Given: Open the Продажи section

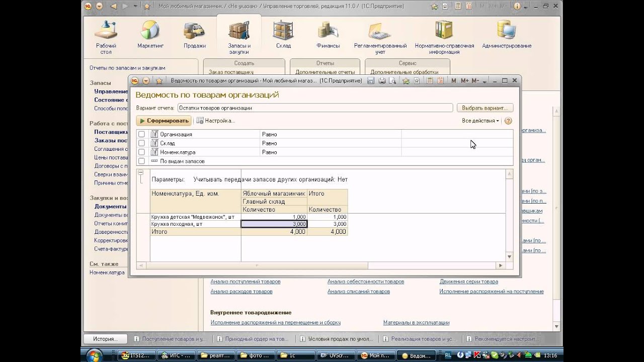Looking at the screenshot, I should tap(195, 35).
